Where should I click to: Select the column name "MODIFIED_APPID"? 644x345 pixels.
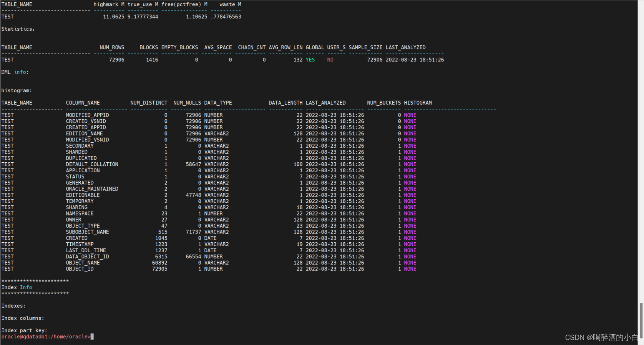point(87,115)
